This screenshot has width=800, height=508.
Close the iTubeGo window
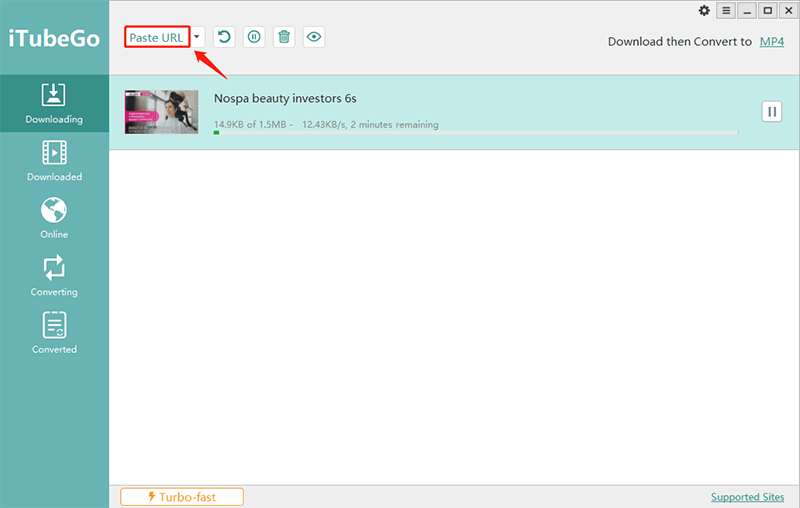pos(788,11)
